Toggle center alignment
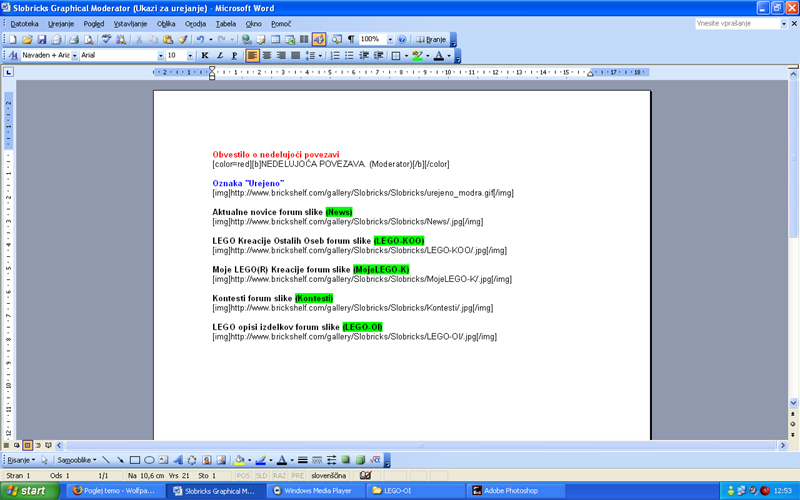The image size is (800, 500). pos(266,55)
